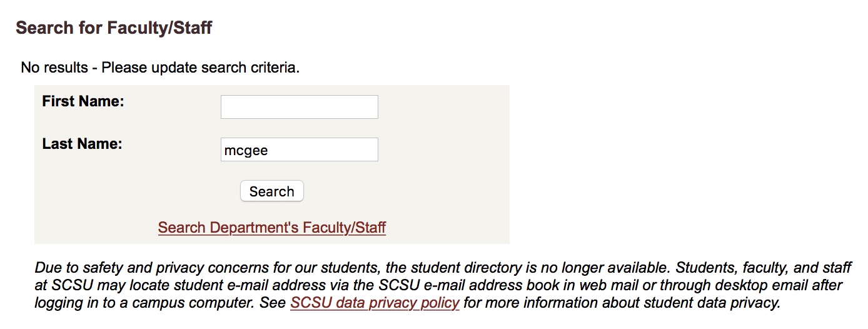The height and width of the screenshot is (329, 868).
Task: Select the 'Search for Faculty/Staff' heading
Action: 114,28
